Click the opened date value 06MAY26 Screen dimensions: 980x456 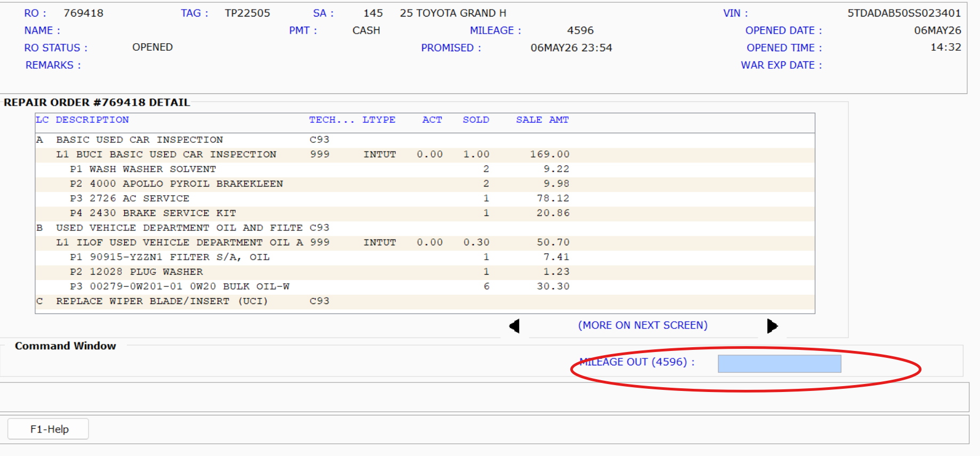point(937,31)
